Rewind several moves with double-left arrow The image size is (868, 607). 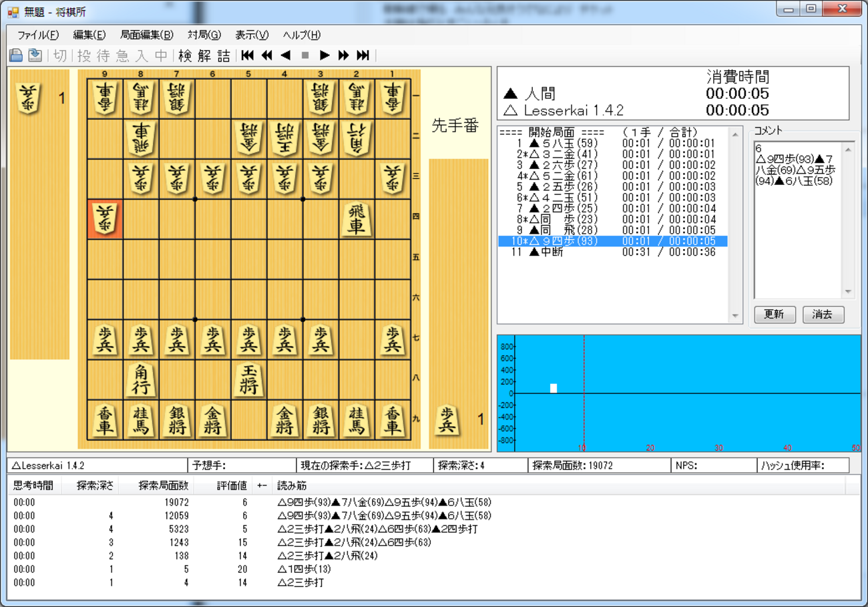[267, 55]
